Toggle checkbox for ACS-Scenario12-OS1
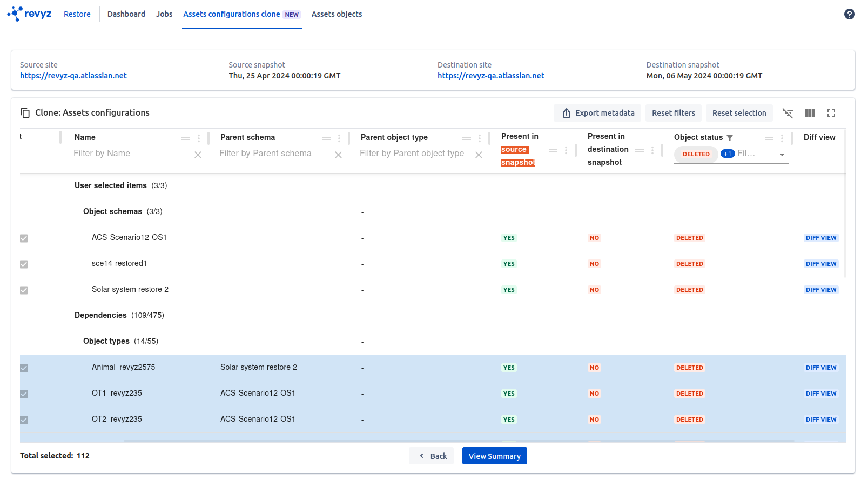The width and height of the screenshot is (868, 486). [24, 238]
